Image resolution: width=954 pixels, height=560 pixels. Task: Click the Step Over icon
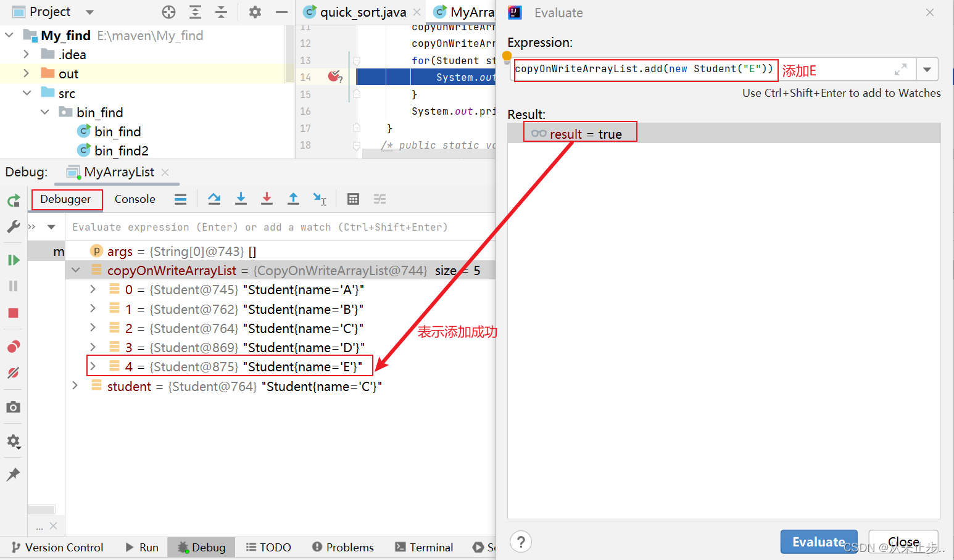[x=214, y=199]
